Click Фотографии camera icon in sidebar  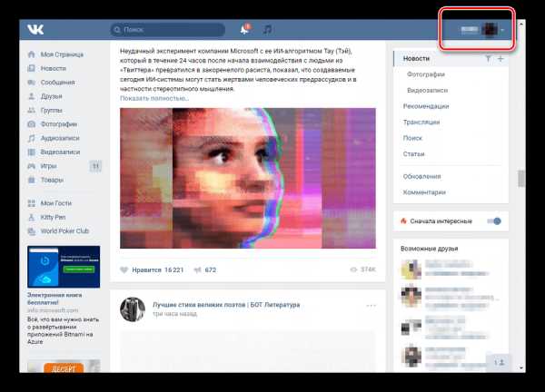[x=31, y=124]
